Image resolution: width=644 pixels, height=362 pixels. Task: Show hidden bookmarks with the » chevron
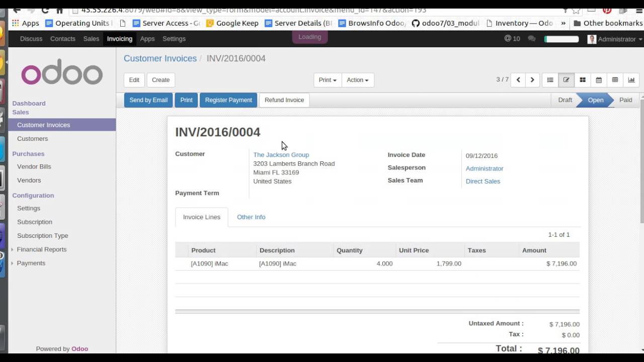pos(563,23)
